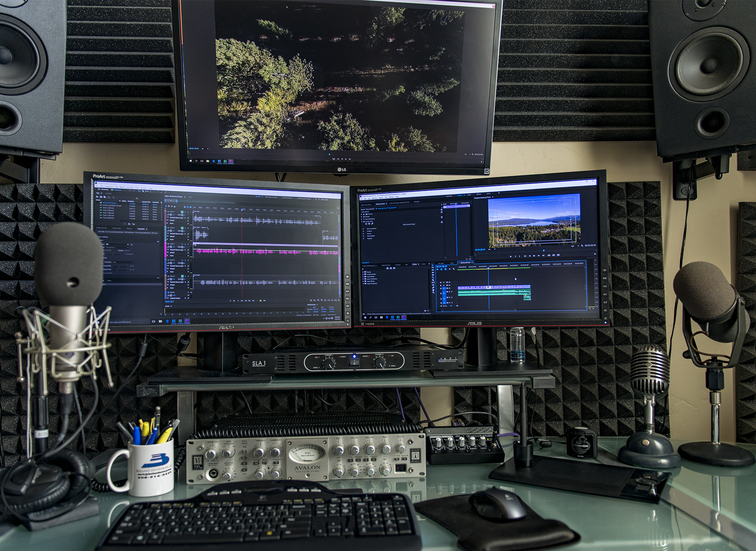Viewport: 756px width, 551px height.
Task: Toggle Loop Playback icon in Audition transport
Action: pos(261,301)
